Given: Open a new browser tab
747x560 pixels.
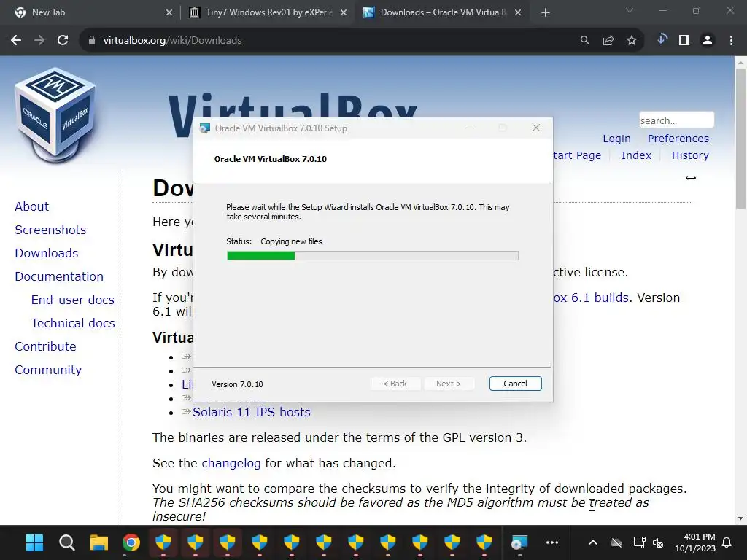Looking at the screenshot, I should 546,12.
